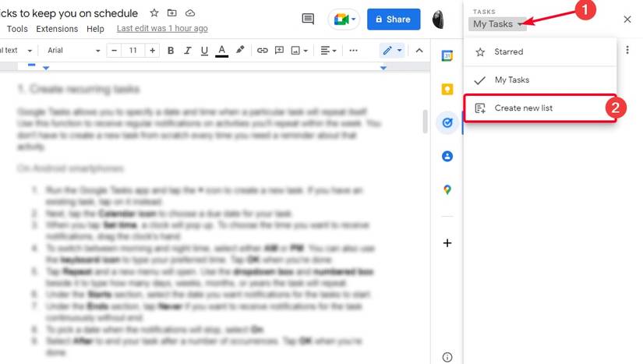Screen dimensions: 643x364
Task: Open the Tools menu
Action: [17, 29]
